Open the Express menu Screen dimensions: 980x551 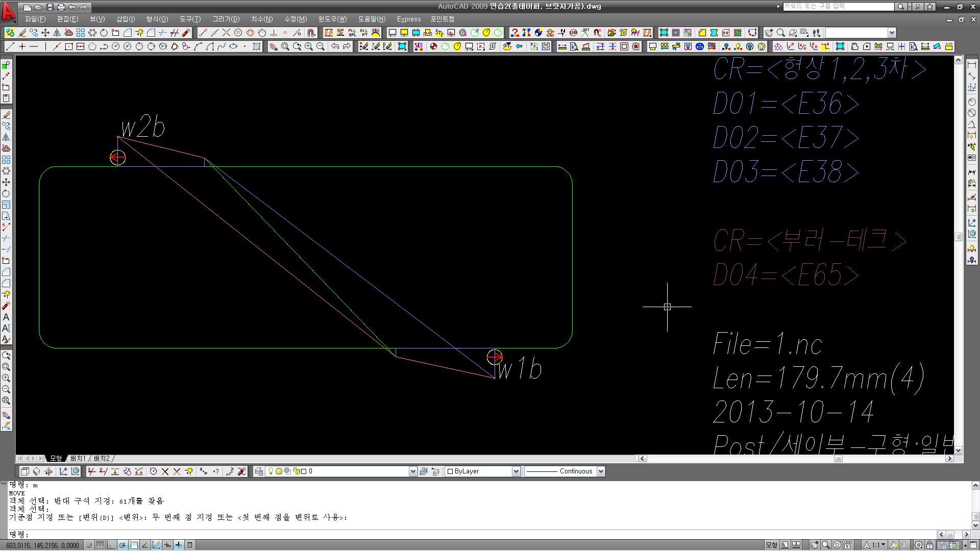pos(409,19)
